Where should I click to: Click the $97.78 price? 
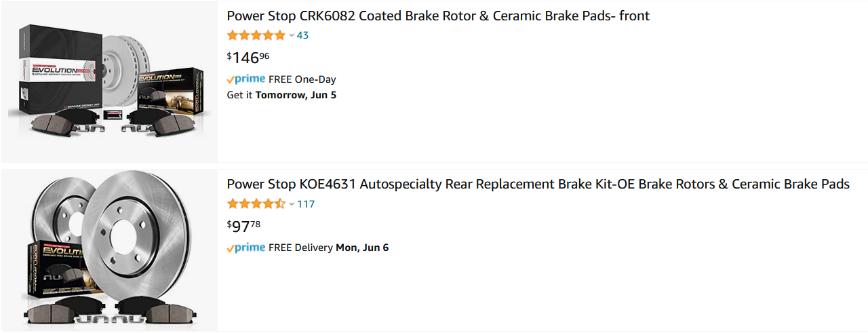[x=243, y=226]
